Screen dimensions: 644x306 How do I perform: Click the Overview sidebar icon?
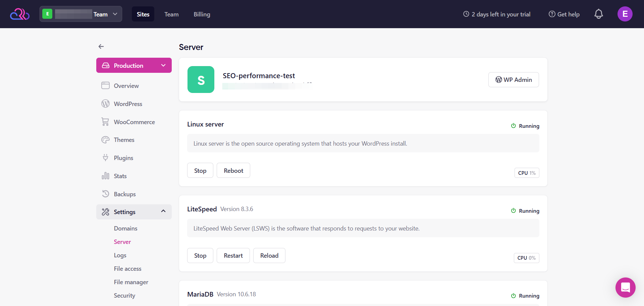(x=105, y=86)
